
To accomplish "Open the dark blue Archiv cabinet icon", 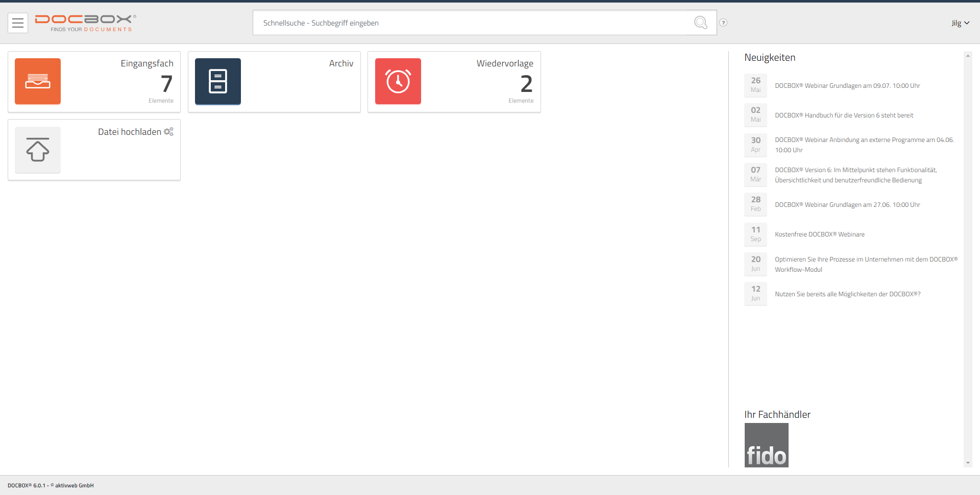I will (x=218, y=81).
